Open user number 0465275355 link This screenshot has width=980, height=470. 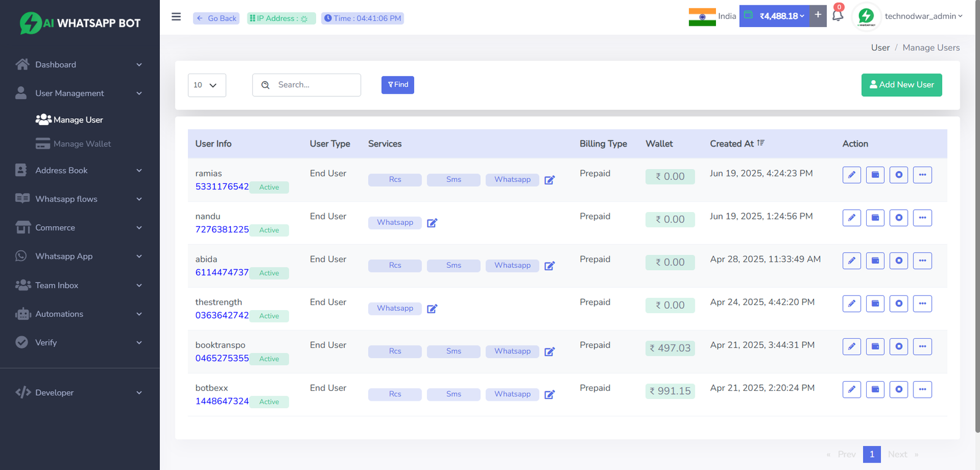(x=222, y=358)
